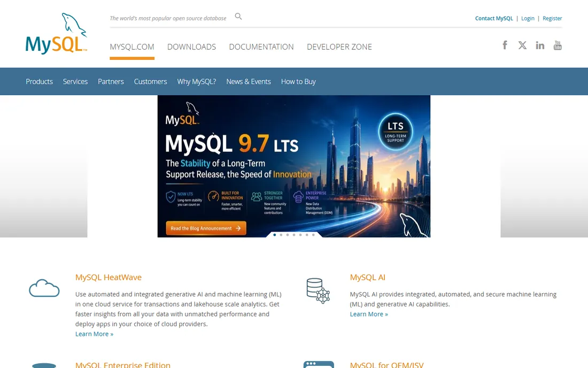The height and width of the screenshot is (368, 588).
Task: Open the How to Buy menu
Action: (x=298, y=81)
